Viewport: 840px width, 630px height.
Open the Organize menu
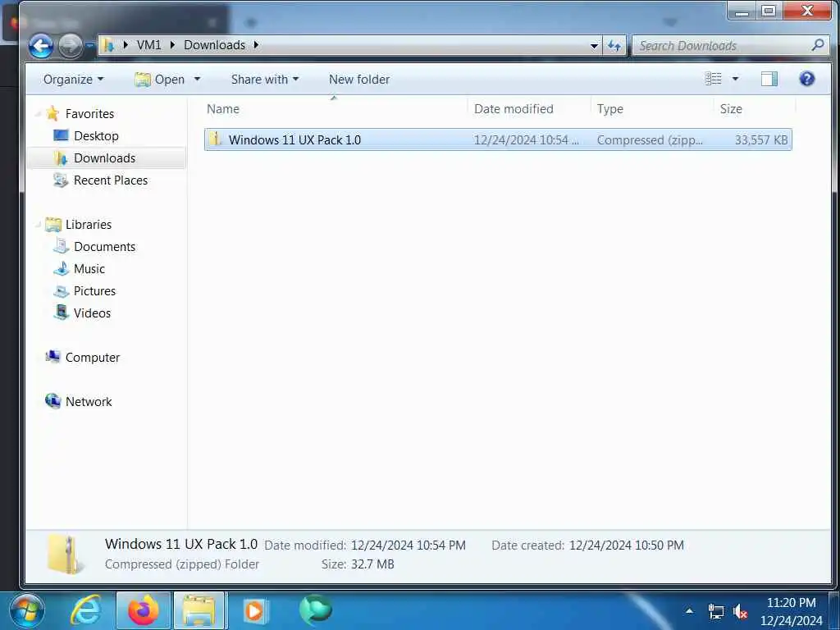(73, 80)
